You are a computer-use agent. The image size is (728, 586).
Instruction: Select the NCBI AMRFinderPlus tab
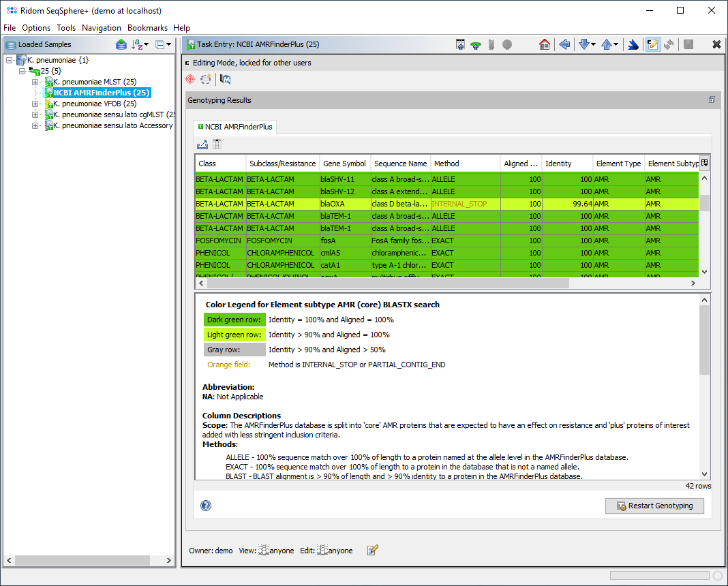(234, 127)
